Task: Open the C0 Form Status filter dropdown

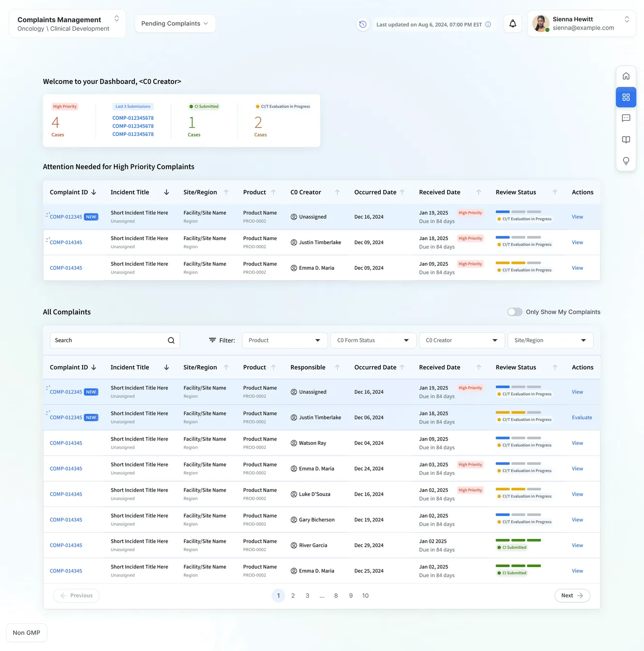Action: point(373,341)
